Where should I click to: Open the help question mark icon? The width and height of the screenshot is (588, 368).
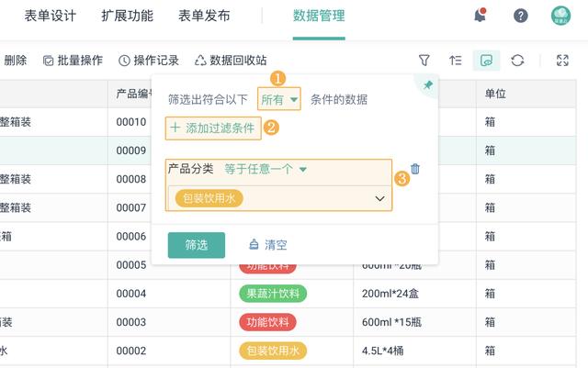click(x=521, y=16)
